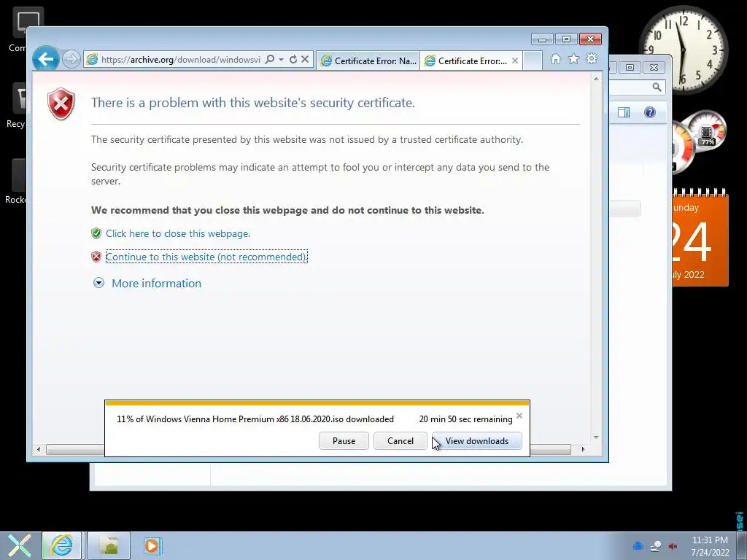
Task: Click the search icon in the background window
Action: pos(657,87)
